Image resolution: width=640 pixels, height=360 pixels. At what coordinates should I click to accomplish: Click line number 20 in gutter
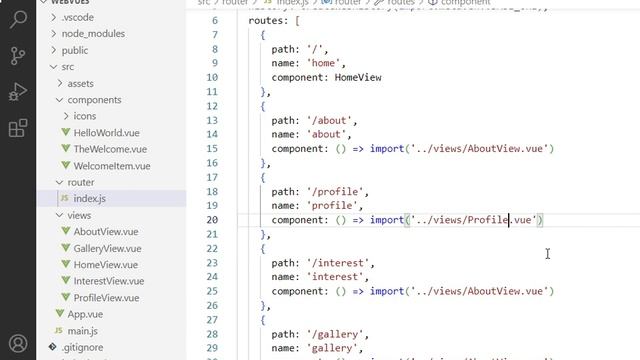(212, 220)
